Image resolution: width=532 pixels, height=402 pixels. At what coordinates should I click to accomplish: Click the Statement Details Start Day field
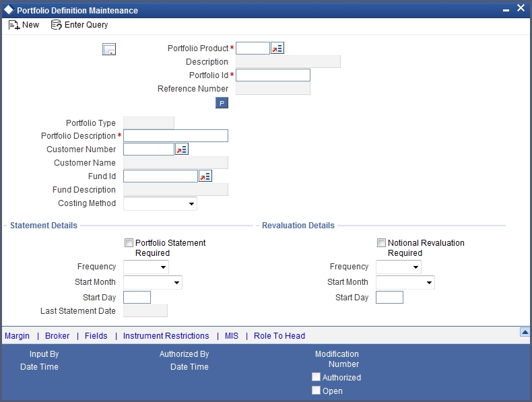coord(137,298)
